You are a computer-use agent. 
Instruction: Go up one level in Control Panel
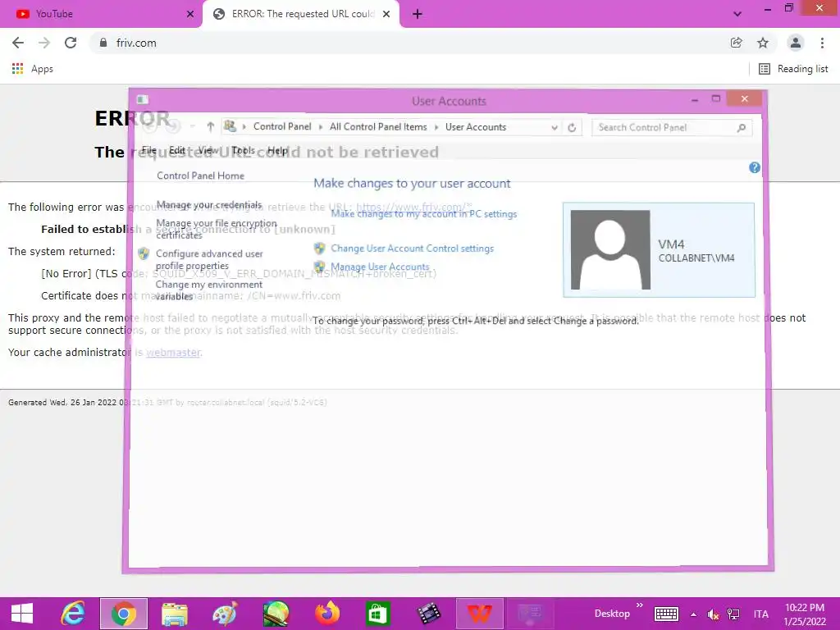click(211, 127)
